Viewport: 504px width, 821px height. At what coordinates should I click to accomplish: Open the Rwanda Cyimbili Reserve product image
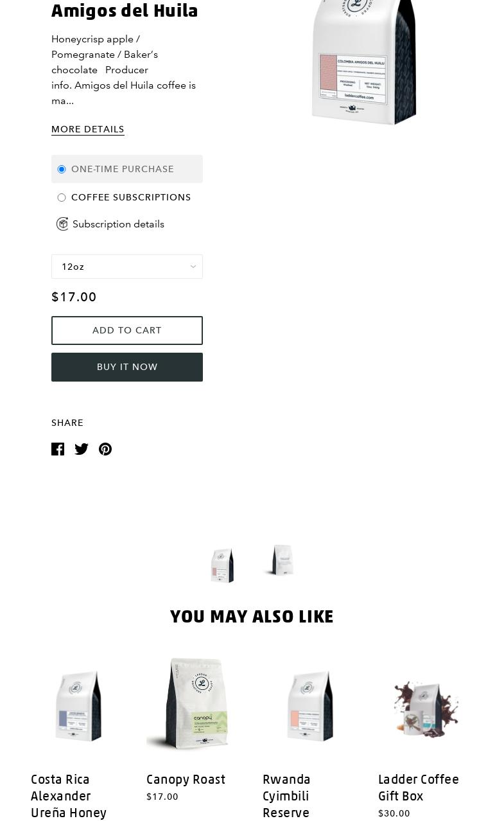pos(310,705)
